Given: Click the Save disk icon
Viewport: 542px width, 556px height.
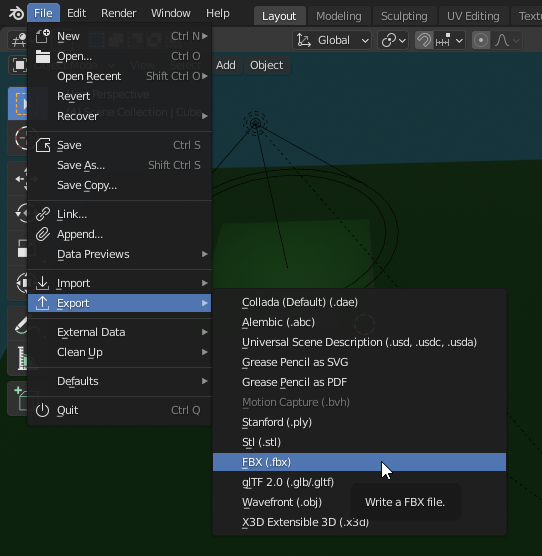Looking at the screenshot, I should pos(43,145).
